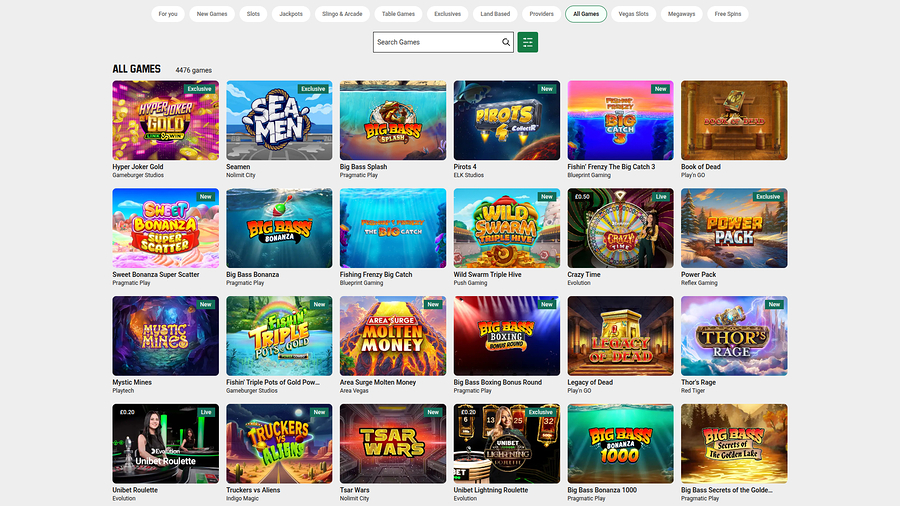Click the Hyper Joker Gold title link
Screen dimensions: 900x506
click(138, 167)
